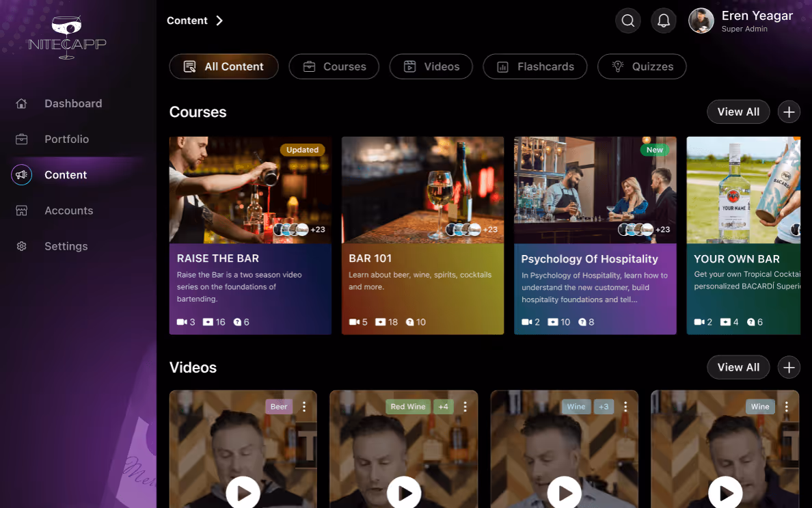Click the Beer tag on first video

(279, 407)
